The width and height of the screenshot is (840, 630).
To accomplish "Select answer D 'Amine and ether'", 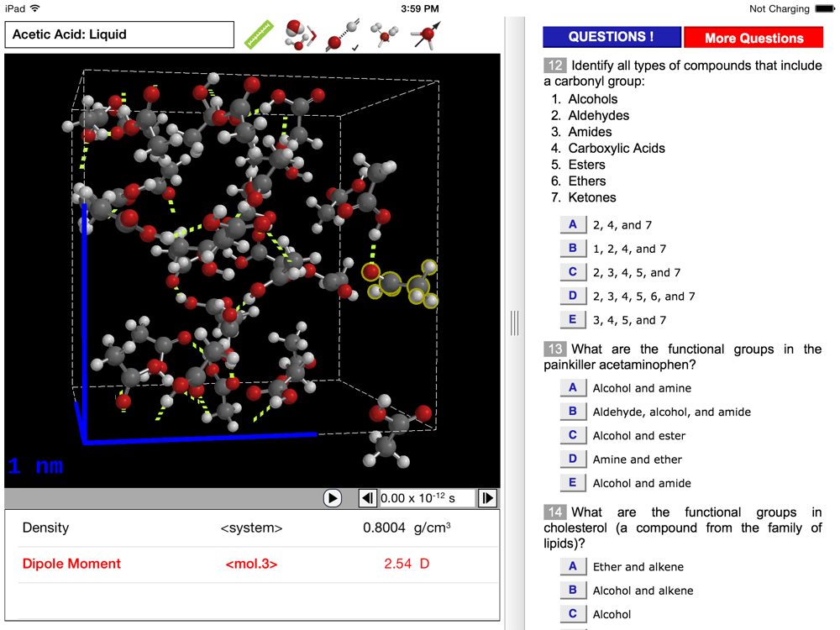I will [572, 459].
